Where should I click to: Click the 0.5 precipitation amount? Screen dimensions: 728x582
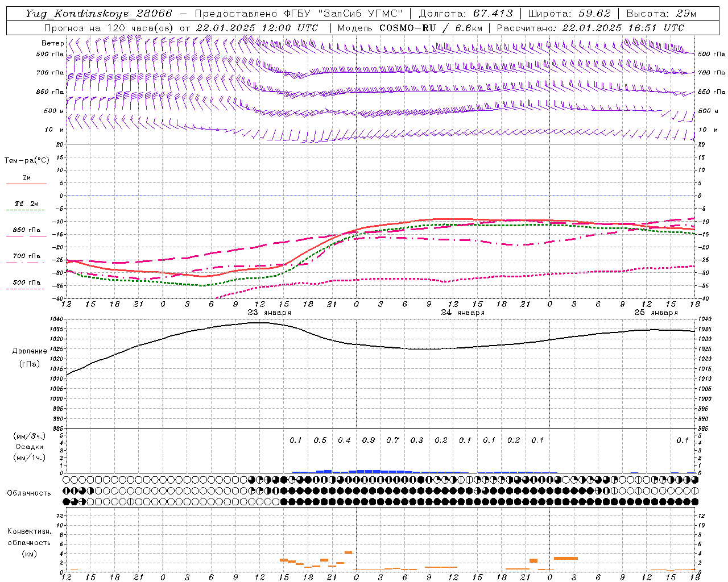pos(320,440)
